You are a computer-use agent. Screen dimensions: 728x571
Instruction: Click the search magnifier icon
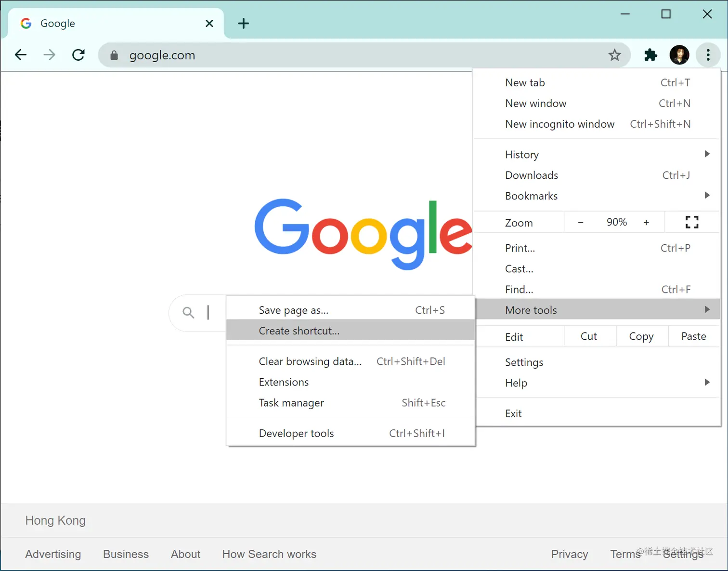pos(188,313)
